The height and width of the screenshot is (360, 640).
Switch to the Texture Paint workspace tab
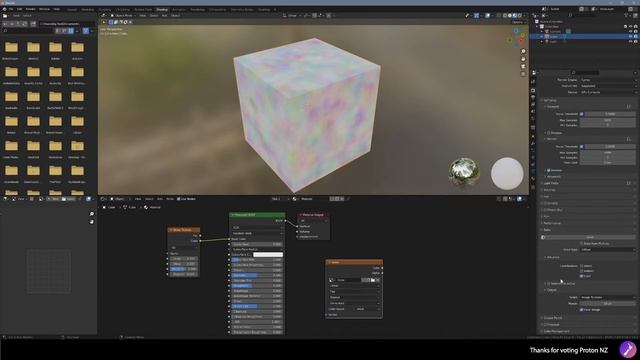(x=143, y=9)
